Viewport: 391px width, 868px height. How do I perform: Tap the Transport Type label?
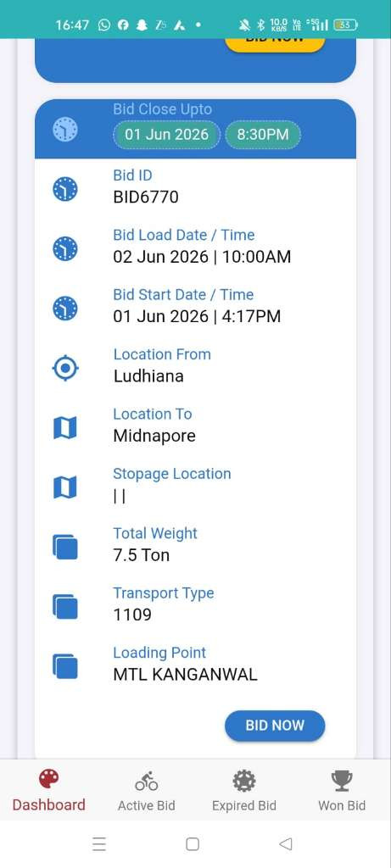164,593
